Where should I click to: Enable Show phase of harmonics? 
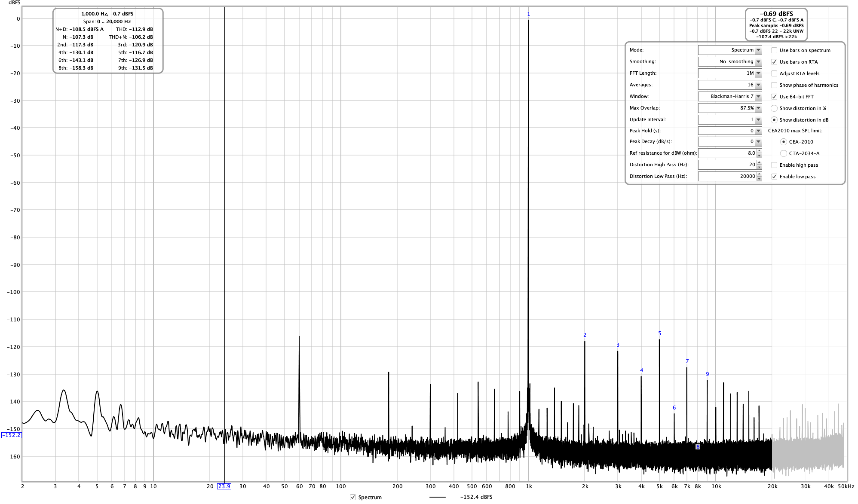[x=774, y=85]
